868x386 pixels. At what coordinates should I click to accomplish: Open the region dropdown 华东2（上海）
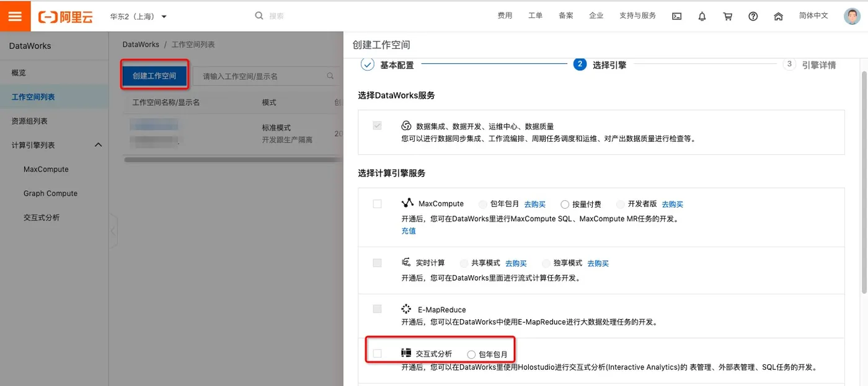pyautogui.click(x=138, y=17)
